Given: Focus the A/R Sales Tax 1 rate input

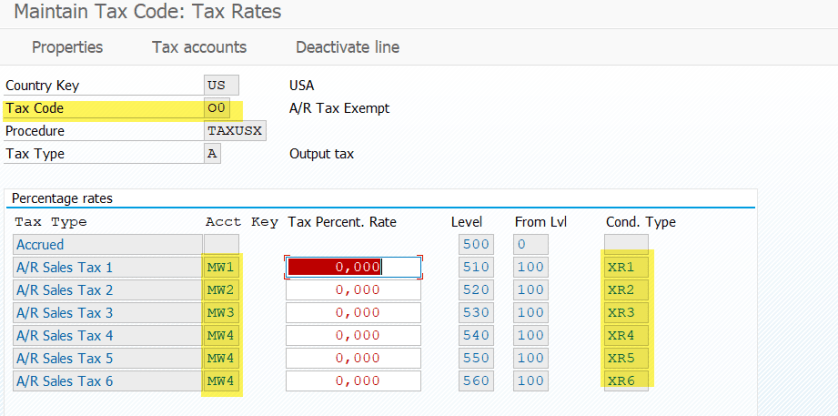Looking at the screenshot, I should tap(354, 267).
